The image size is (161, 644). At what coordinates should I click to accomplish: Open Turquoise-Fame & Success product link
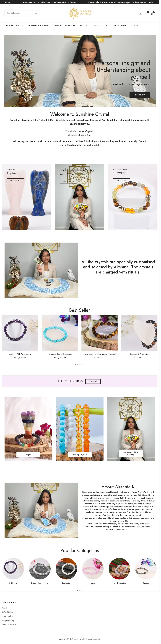point(60,354)
